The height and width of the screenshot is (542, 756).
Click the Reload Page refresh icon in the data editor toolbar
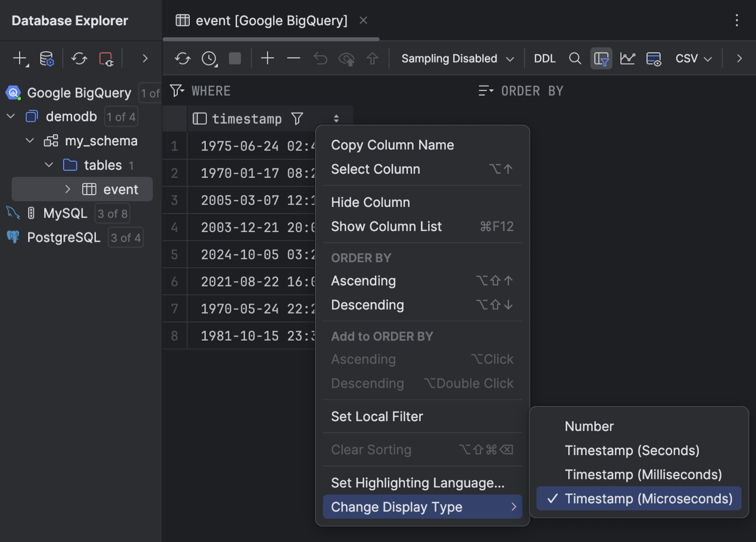pyautogui.click(x=183, y=58)
